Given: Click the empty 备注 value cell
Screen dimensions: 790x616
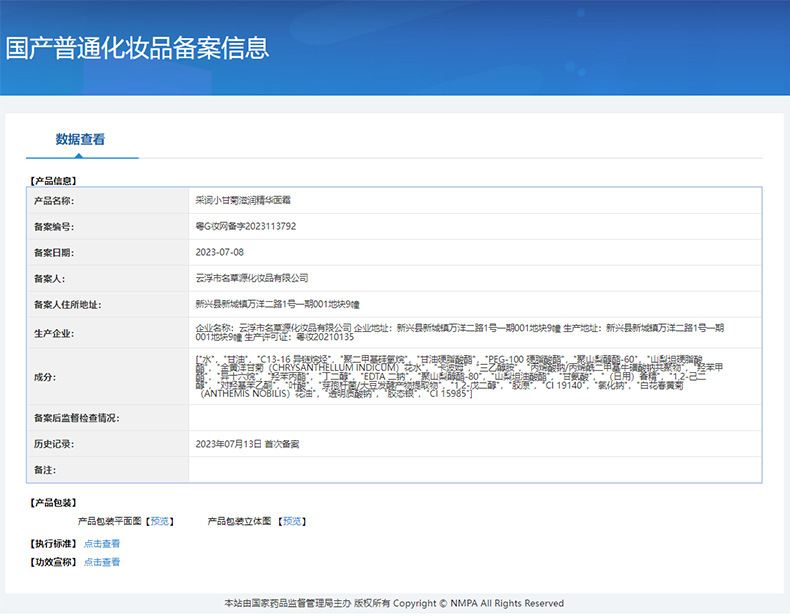Looking at the screenshot, I should 475,469.
